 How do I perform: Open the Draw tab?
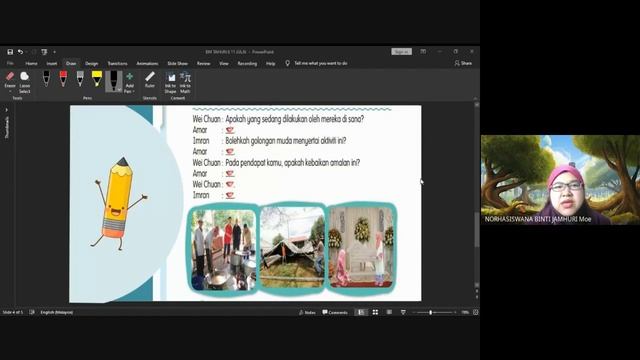[71, 63]
